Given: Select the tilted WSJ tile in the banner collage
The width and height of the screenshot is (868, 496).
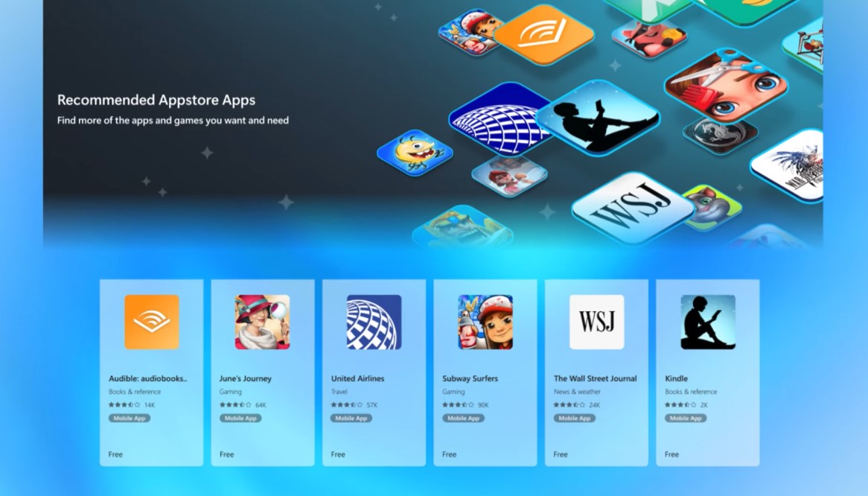Looking at the screenshot, I should point(633,208).
